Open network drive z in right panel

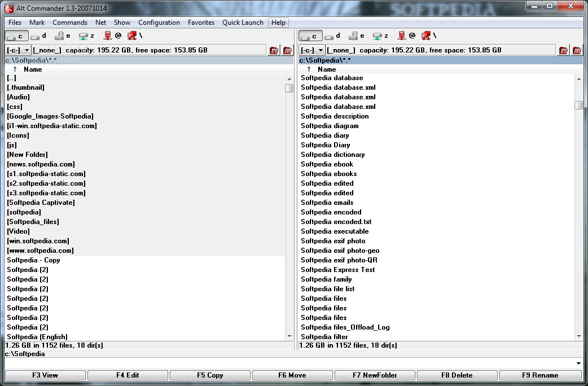(381, 36)
